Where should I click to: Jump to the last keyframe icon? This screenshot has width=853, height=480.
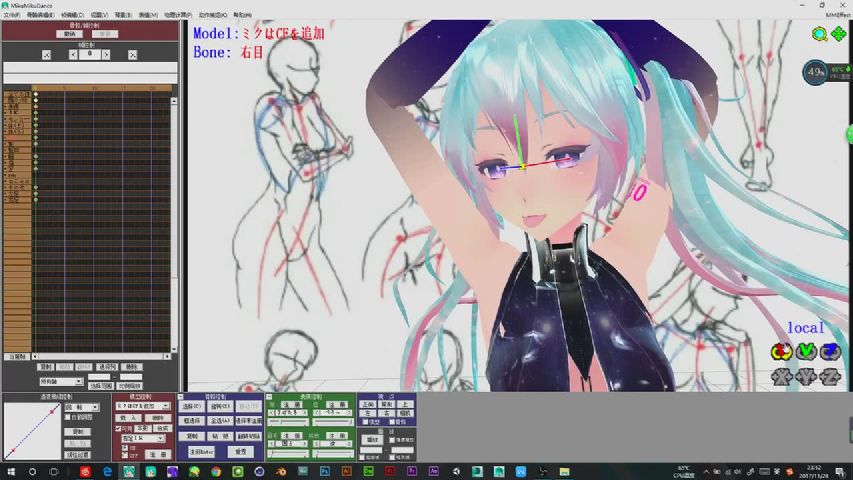[132, 54]
